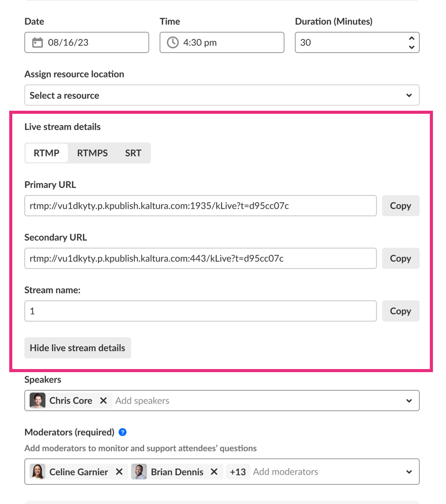Open the Select a resource dropdown
The height and width of the screenshot is (504, 446).
221,95
